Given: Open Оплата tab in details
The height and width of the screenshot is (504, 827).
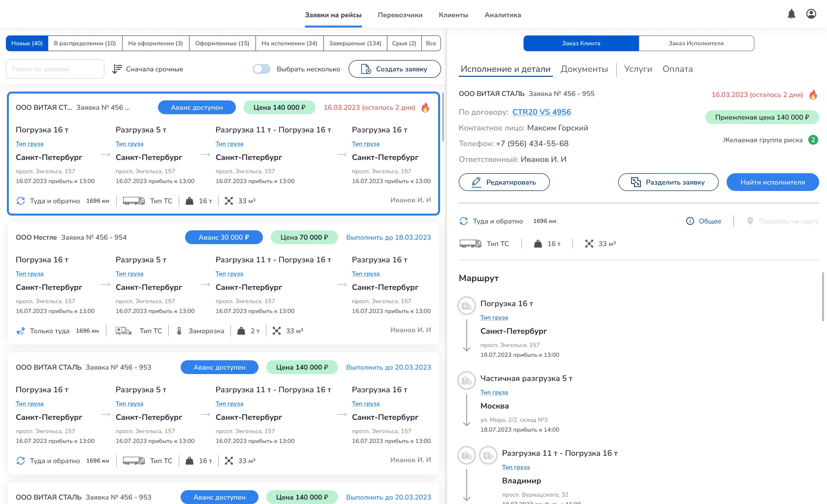Looking at the screenshot, I should click(677, 69).
